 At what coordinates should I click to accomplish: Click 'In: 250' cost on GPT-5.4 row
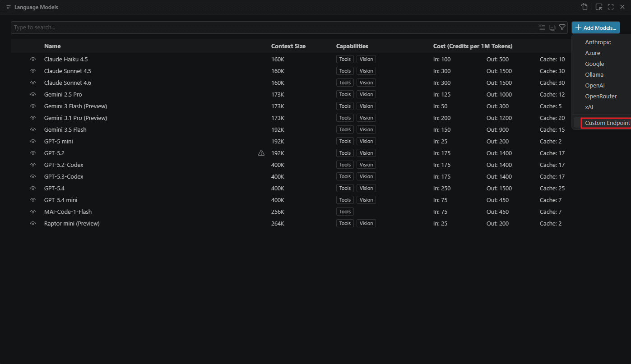(442, 188)
